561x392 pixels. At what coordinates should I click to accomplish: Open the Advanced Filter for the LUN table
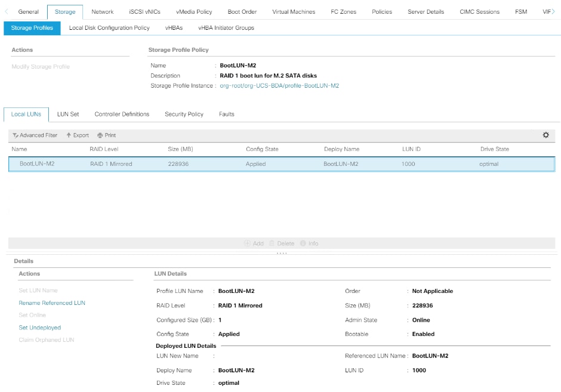(x=35, y=135)
